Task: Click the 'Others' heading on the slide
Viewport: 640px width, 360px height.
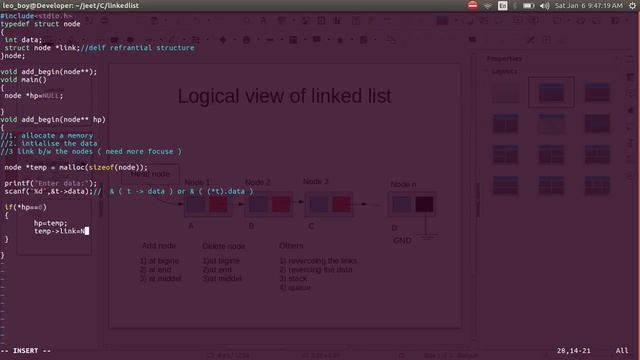Action: click(291, 246)
